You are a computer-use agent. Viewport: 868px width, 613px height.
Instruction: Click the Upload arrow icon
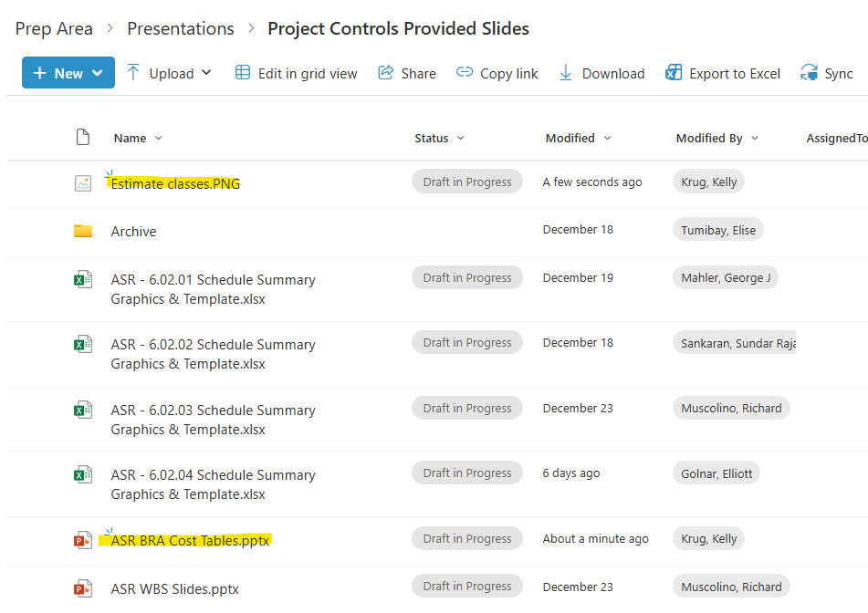click(x=133, y=73)
